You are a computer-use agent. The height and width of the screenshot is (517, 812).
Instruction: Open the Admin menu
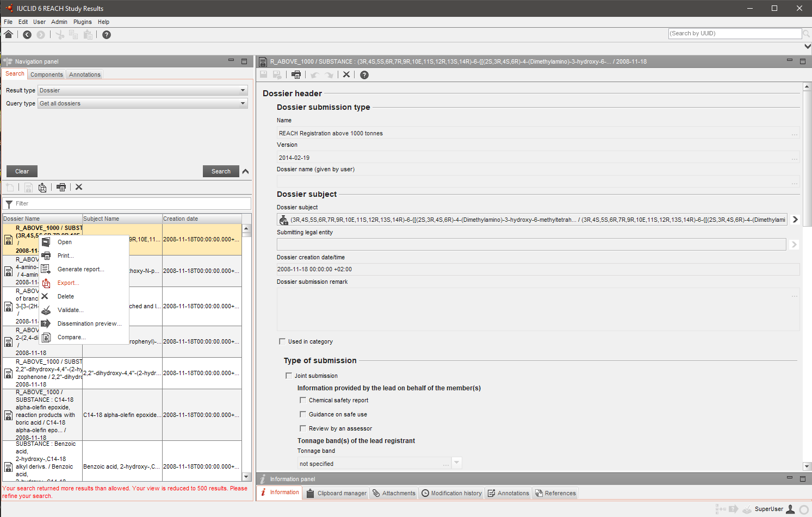click(59, 22)
